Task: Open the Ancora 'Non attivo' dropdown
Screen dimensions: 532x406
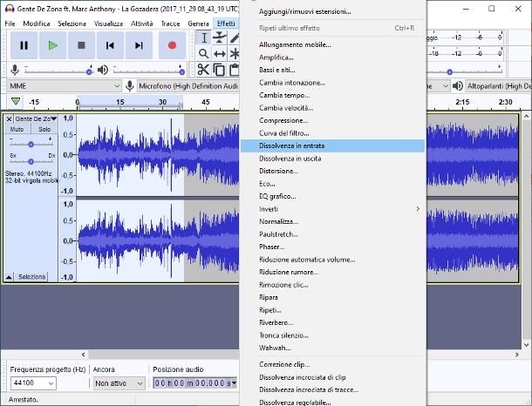Action: (x=119, y=383)
